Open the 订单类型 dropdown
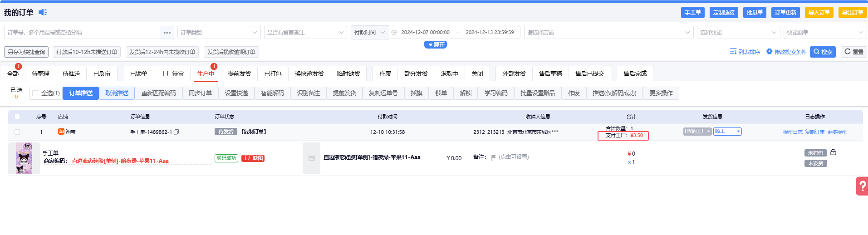The height and width of the screenshot is (235, 868). click(218, 33)
